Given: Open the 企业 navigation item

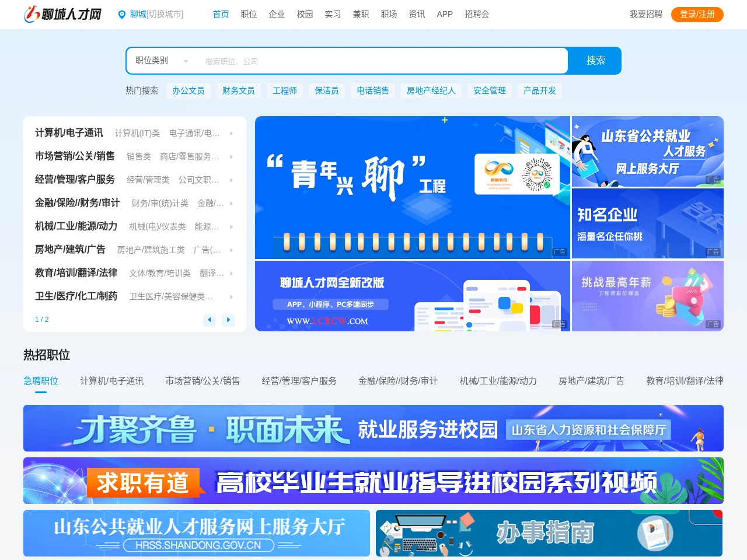Looking at the screenshot, I should pos(277,14).
